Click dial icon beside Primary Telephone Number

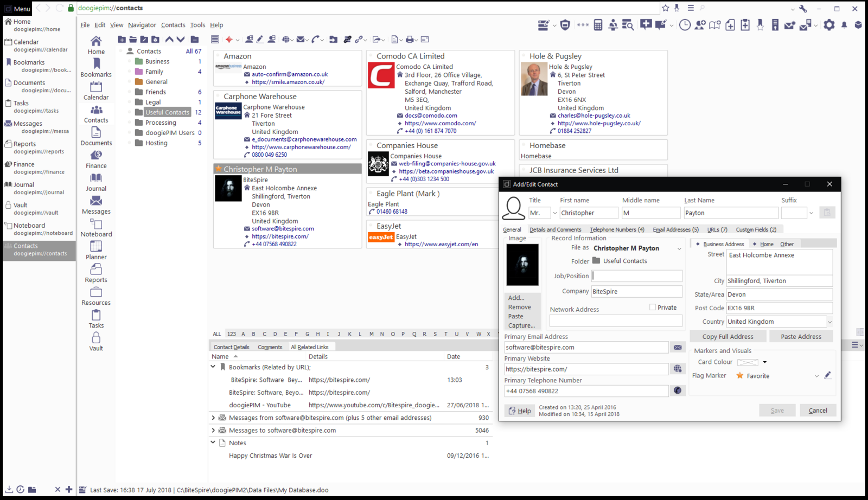[x=678, y=390]
